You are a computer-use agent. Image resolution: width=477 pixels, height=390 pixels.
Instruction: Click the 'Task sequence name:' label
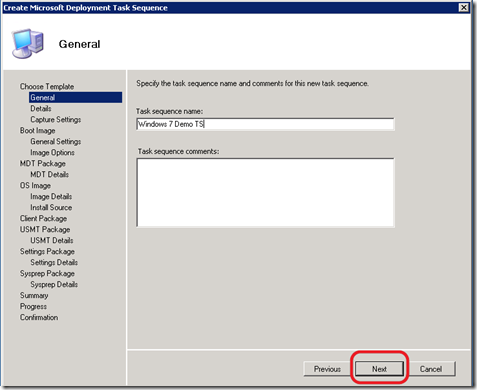169,111
